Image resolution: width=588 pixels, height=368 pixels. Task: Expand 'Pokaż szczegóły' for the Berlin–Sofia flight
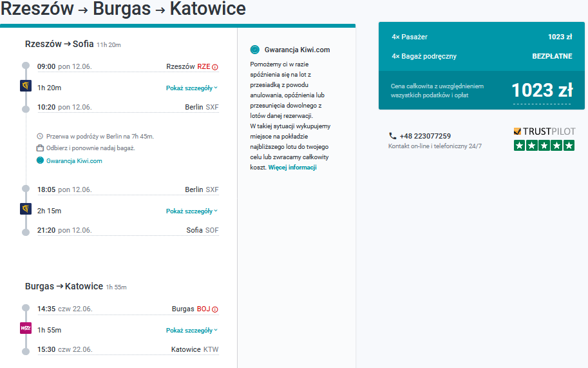(x=192, y=211)
